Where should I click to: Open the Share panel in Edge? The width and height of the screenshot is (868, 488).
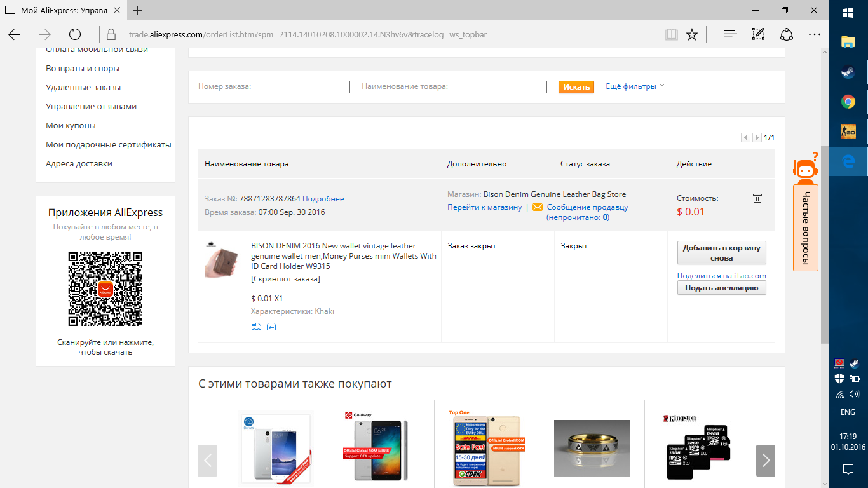787,34
